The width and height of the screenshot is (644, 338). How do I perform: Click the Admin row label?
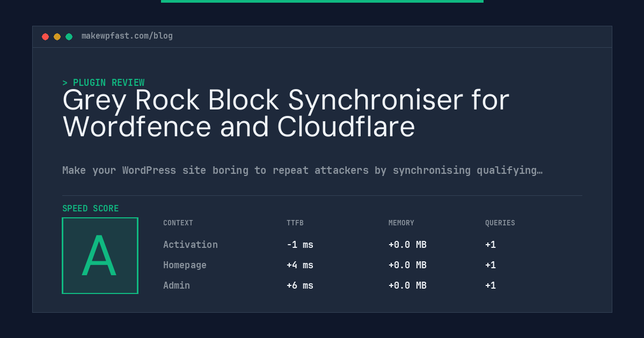coord(177,285)
